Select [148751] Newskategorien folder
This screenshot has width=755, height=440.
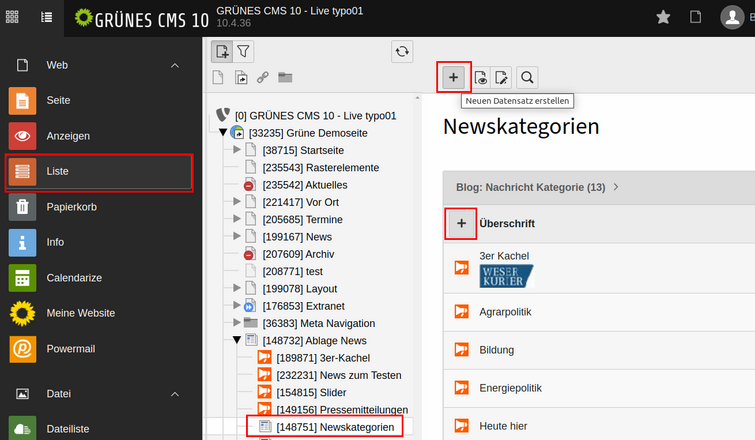tap(335, 427)
